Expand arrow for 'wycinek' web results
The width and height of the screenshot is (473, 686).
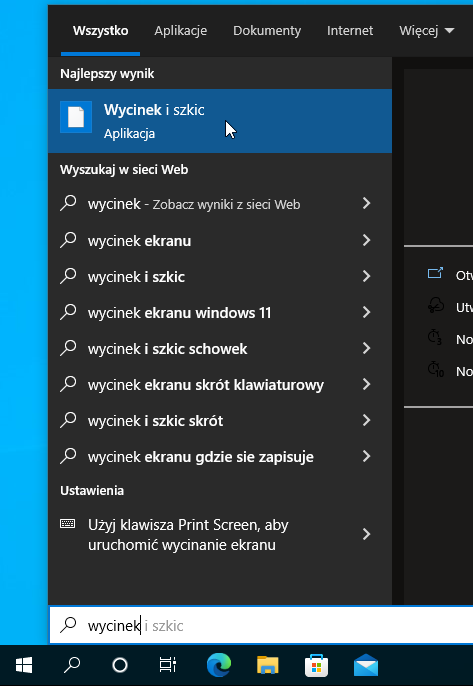pyautogui.click(x=367, y=203)
